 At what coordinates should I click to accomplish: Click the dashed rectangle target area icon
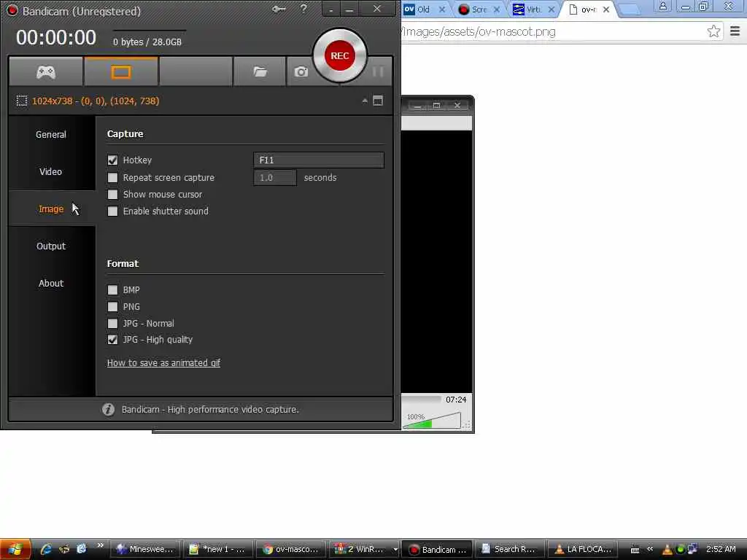pyautogui.click(x=21, y=101)
